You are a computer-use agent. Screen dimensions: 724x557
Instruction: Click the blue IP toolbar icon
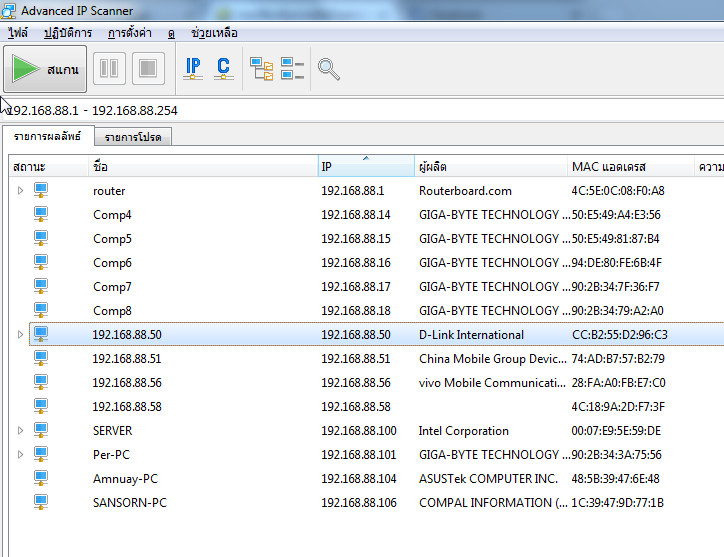tap(193, 69)
